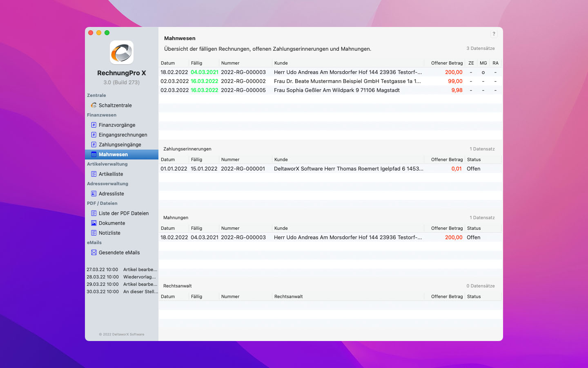Select the Zahlungseingänge sidebar icon

tap(94, 144)
